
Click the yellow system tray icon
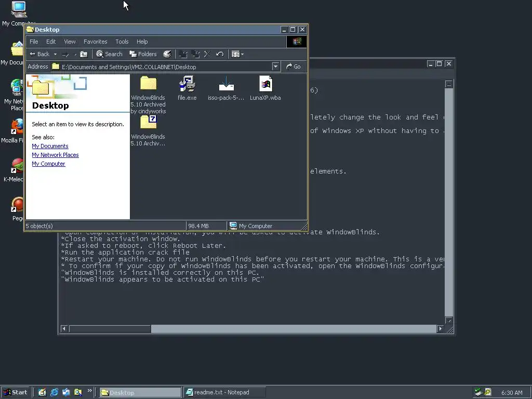[488, 392]
